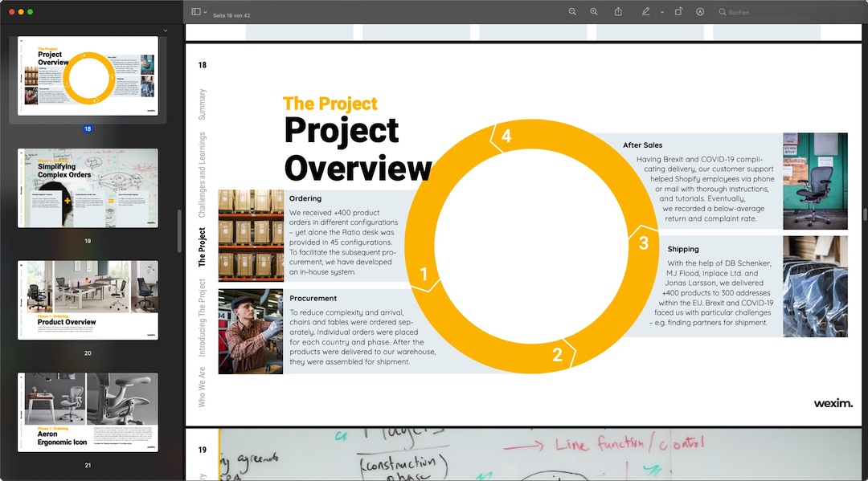The width and height of the screenshot is (868, 481).
Task: Click the search magnifier icon
Action: (723, 12)
